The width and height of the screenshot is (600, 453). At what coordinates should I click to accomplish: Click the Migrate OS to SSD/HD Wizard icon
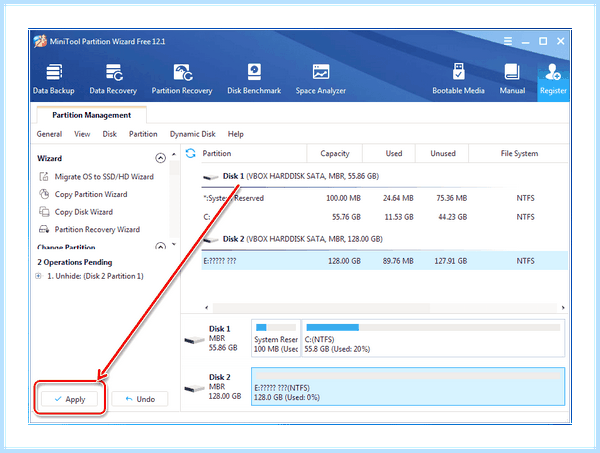coord(44,176)
